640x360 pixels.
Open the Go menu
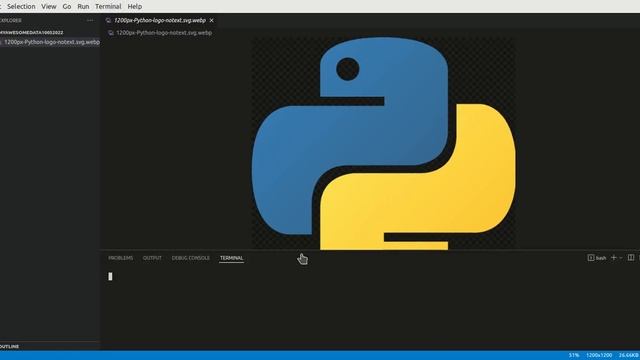click(67, 7)
